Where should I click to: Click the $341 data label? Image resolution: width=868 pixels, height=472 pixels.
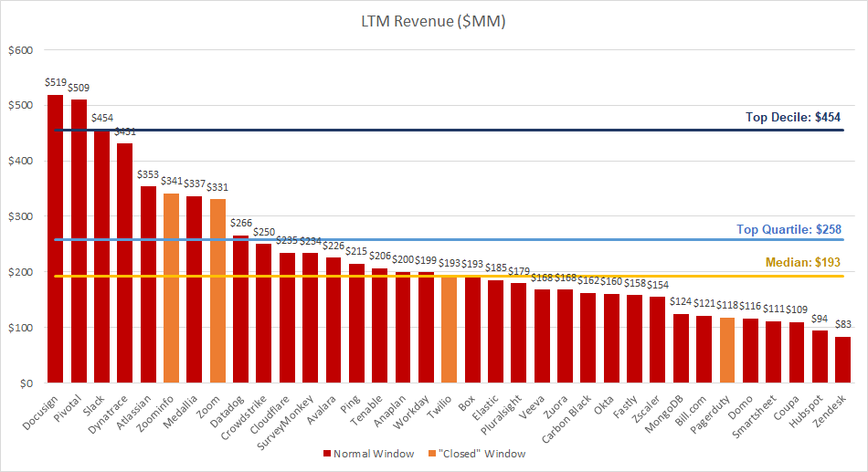pos(172,181)
